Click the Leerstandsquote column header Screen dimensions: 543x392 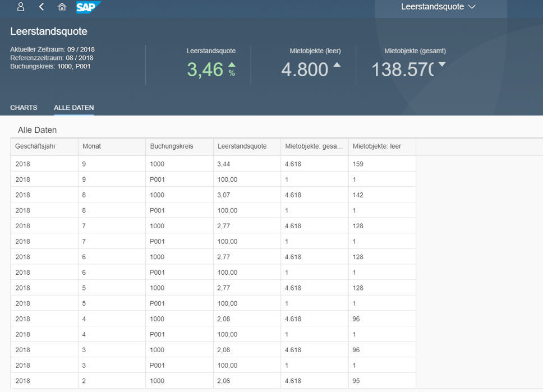click(x=247, y=146)
